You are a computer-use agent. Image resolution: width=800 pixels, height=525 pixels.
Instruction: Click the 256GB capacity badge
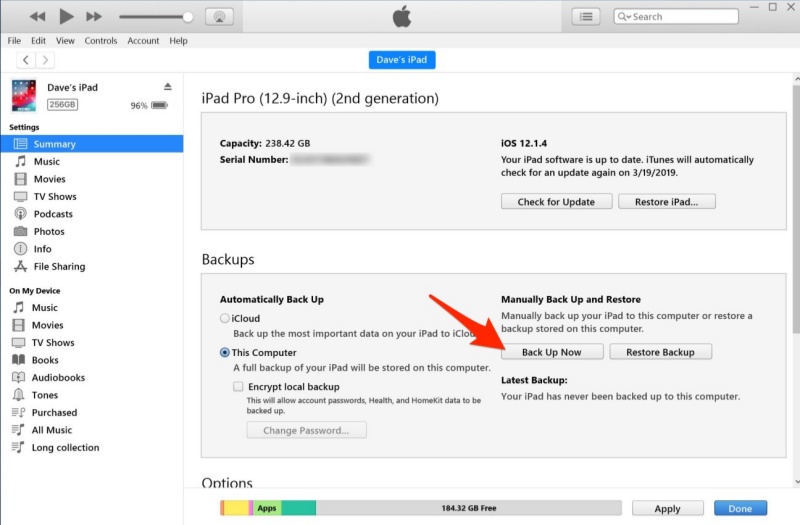click(x=62, y=105)
